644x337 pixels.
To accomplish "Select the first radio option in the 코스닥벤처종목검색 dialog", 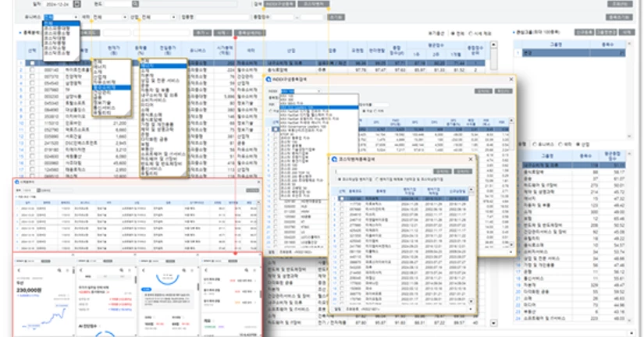I will pos(340,179).
